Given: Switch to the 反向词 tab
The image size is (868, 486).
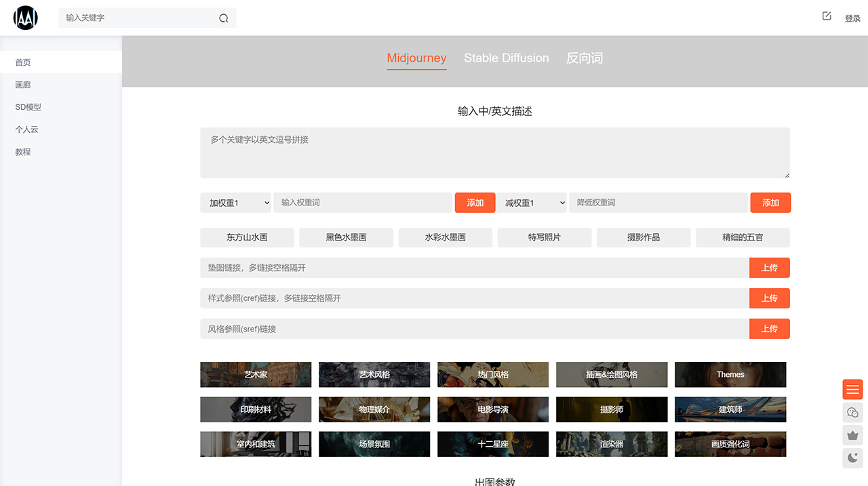Looking at the screenshot, I should pyautogui.click(x=585, y=58).
